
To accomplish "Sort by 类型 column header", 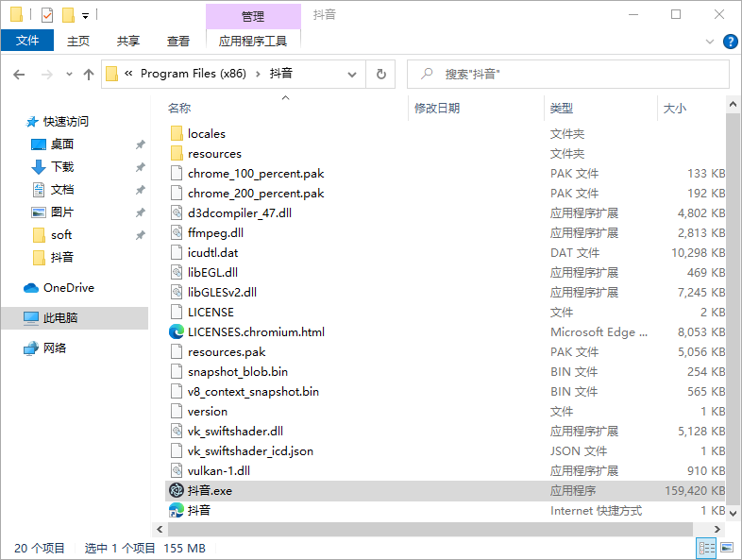I will pyautogui.click(x=562, y=109).
